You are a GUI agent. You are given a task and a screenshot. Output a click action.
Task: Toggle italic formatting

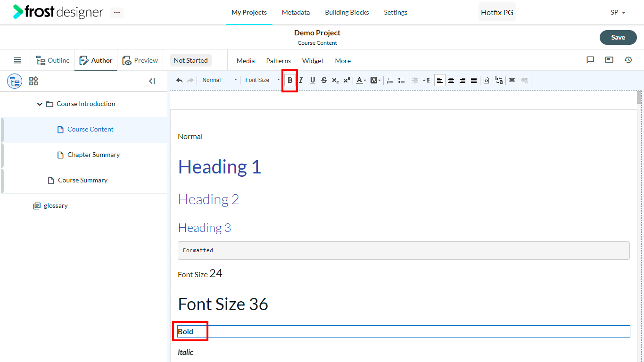(x=301, y=80)
